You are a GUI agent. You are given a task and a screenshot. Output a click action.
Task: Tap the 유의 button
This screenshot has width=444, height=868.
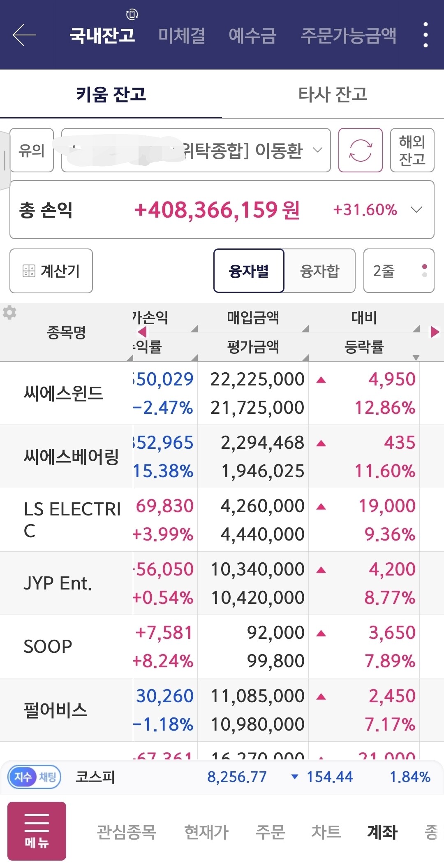(32, 150)
